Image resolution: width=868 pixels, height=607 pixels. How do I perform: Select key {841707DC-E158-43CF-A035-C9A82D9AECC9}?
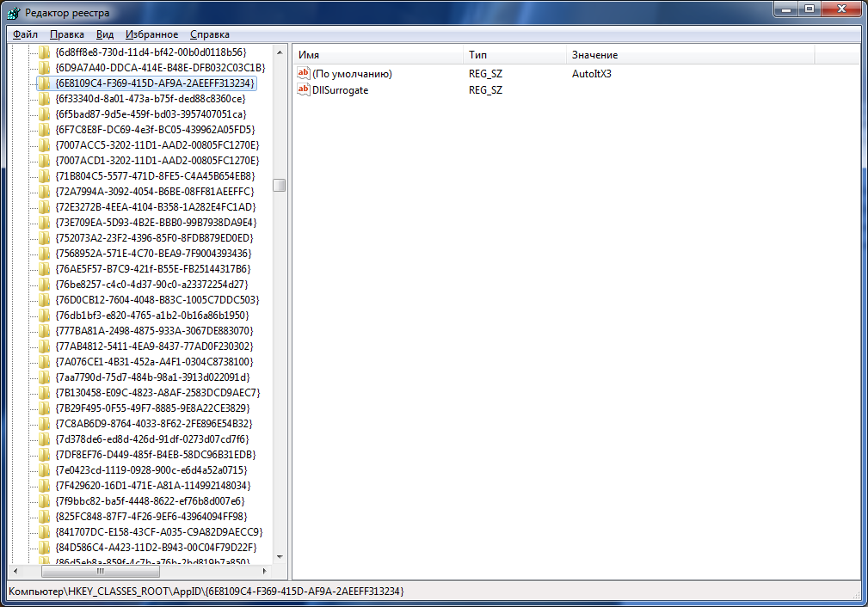[x=159, y=532]
